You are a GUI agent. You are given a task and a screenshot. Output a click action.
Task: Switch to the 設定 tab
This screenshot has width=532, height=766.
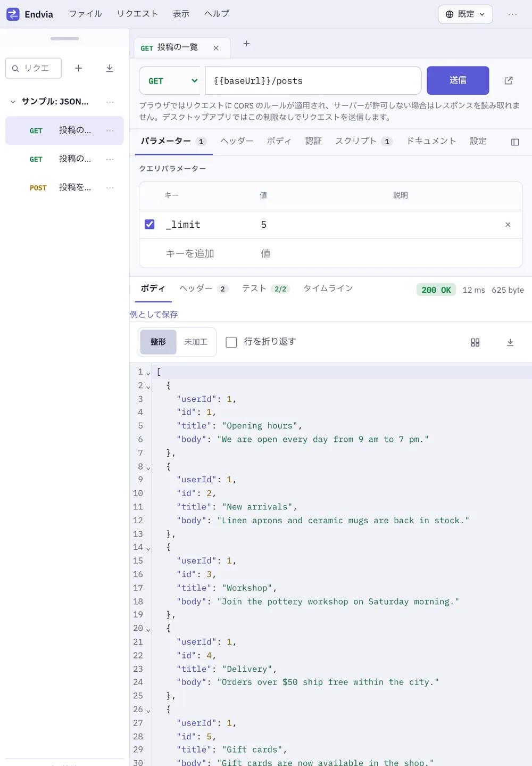point(478,141)
